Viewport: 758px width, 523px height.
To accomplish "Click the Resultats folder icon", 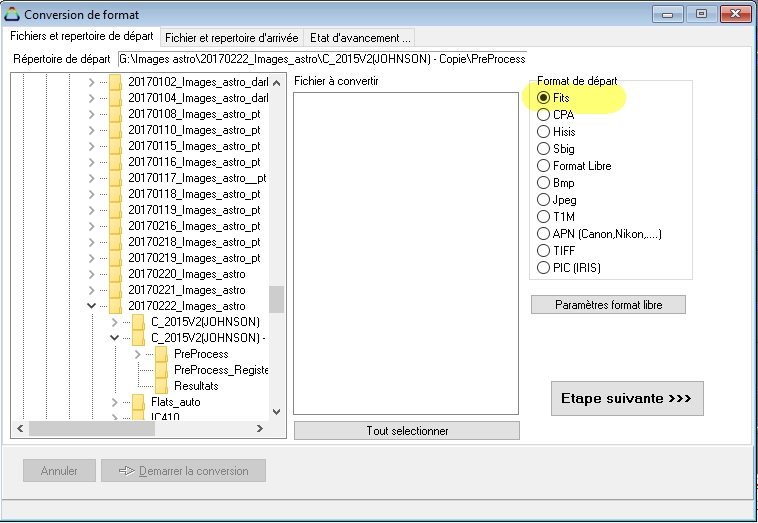I will (162, 386).
